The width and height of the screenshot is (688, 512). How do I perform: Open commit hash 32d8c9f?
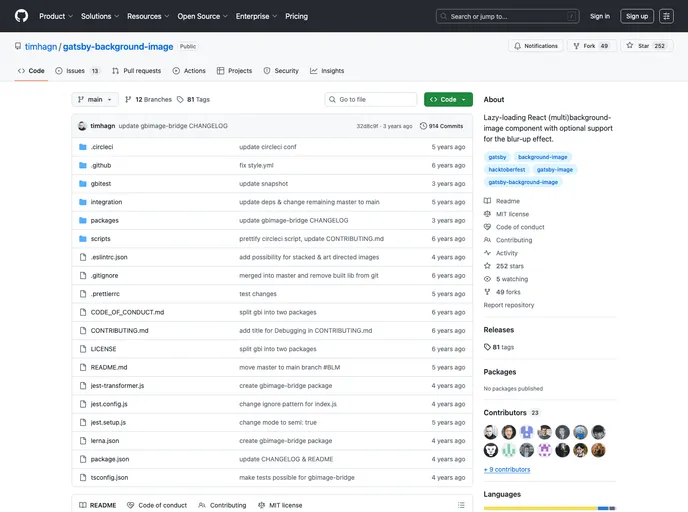click(x=368, y=126)
